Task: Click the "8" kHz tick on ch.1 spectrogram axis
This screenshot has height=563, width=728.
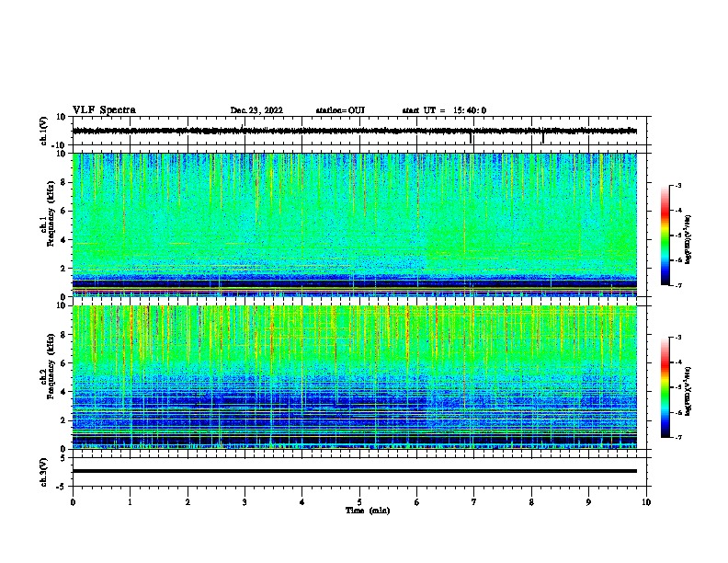Action: (63, 182)
